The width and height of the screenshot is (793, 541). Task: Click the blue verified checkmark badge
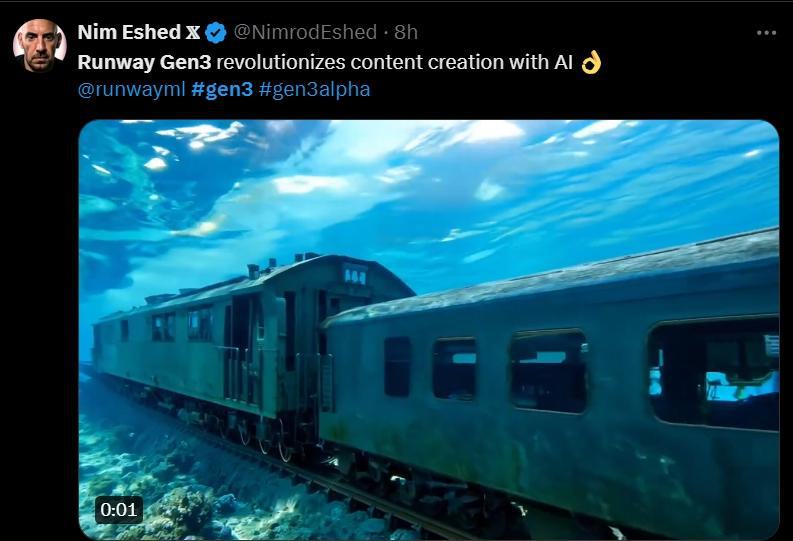pos(216,32)
